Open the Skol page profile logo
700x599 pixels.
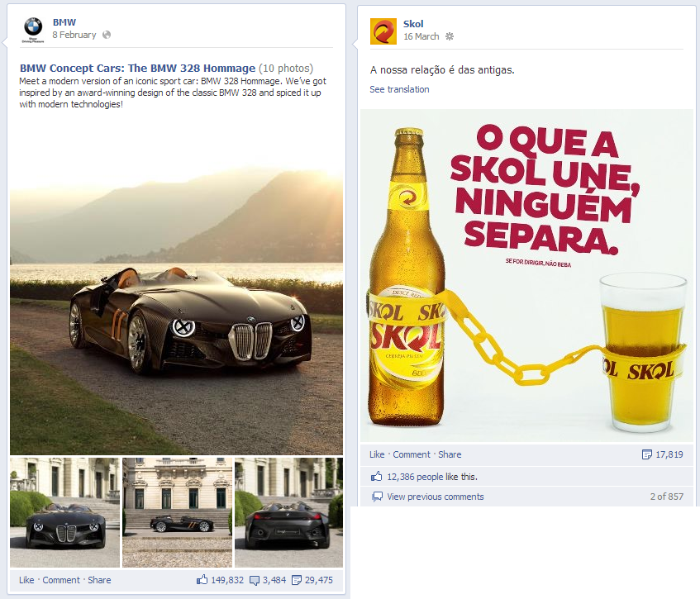tap(383, 31)
